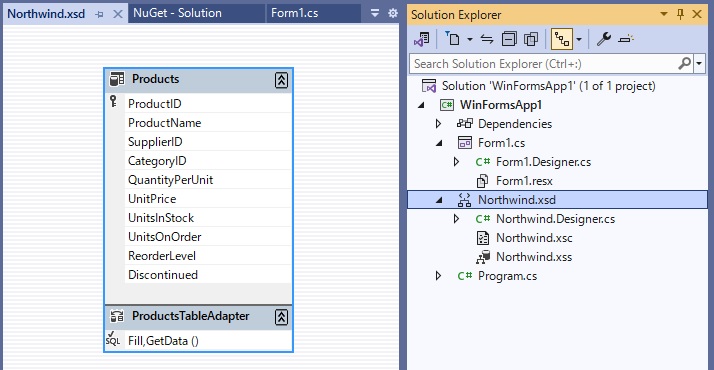Collapse the ProductsTableAdapter section

pos(281,317)
